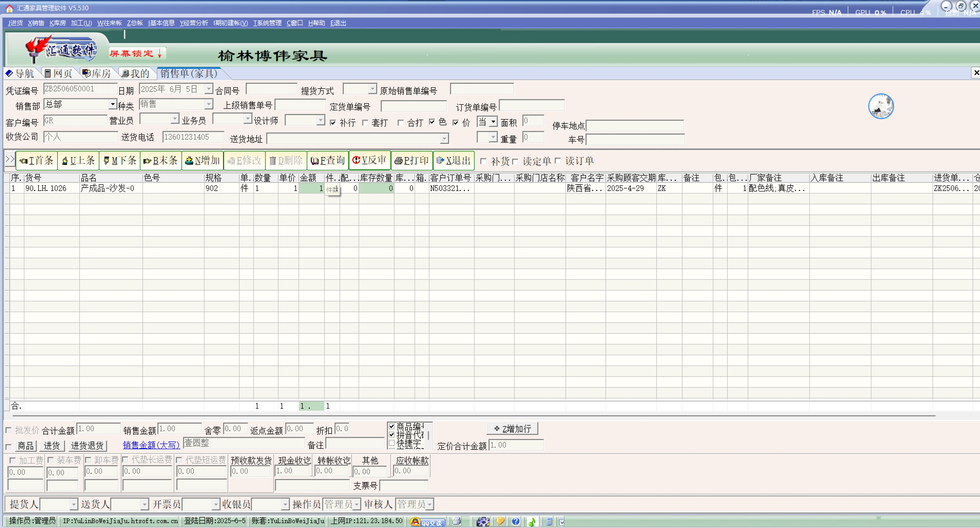Click the 停车地点 input field
Image resolution: width=980 pixels, height=528 pixels.
[635, 126]
